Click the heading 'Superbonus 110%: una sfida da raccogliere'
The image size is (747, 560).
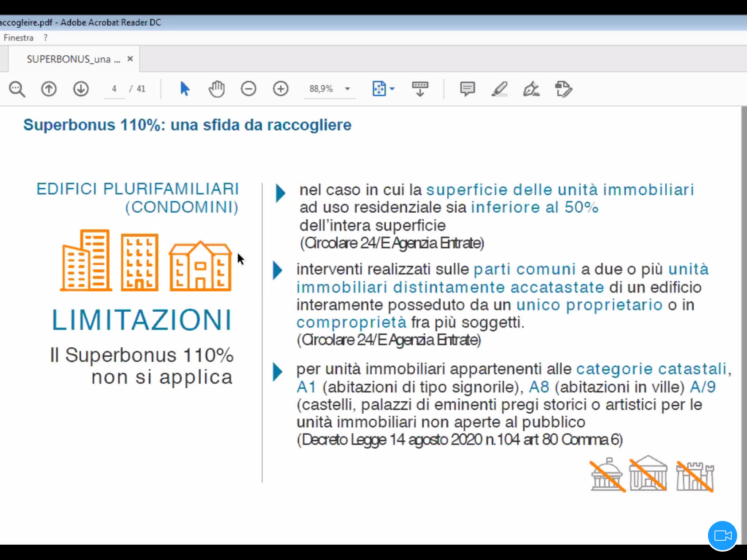click(187, 125)
